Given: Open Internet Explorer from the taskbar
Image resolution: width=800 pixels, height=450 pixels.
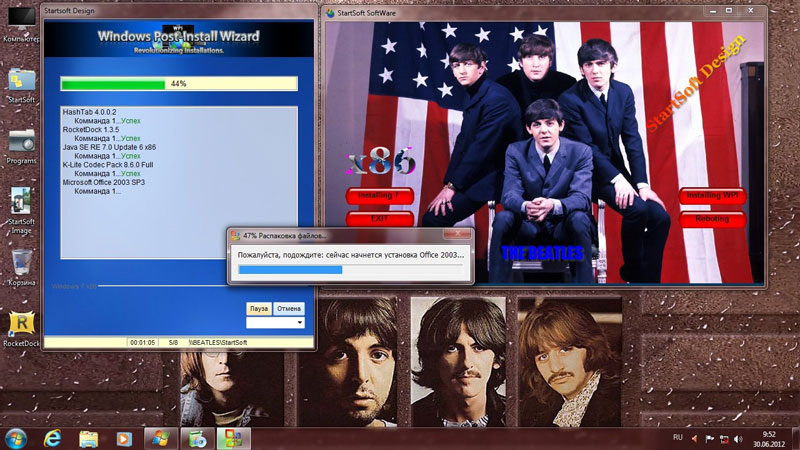Looking at the screenshot, I should point(53,437).
